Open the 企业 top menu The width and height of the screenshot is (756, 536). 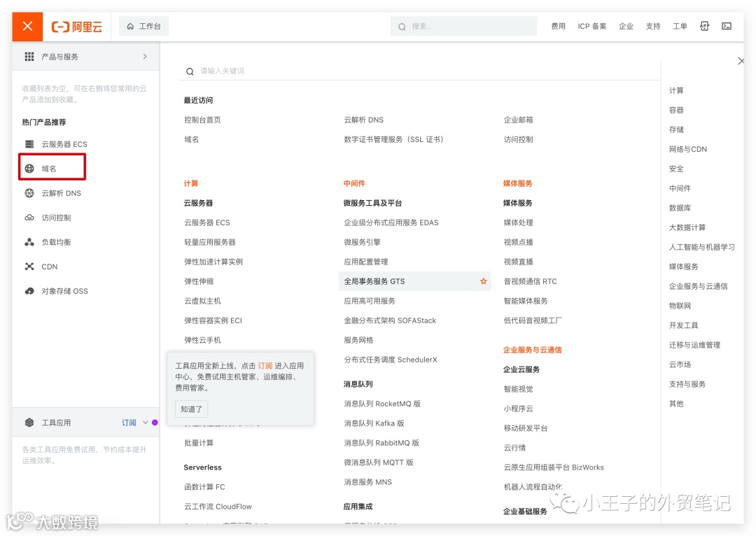coord(626,27)
